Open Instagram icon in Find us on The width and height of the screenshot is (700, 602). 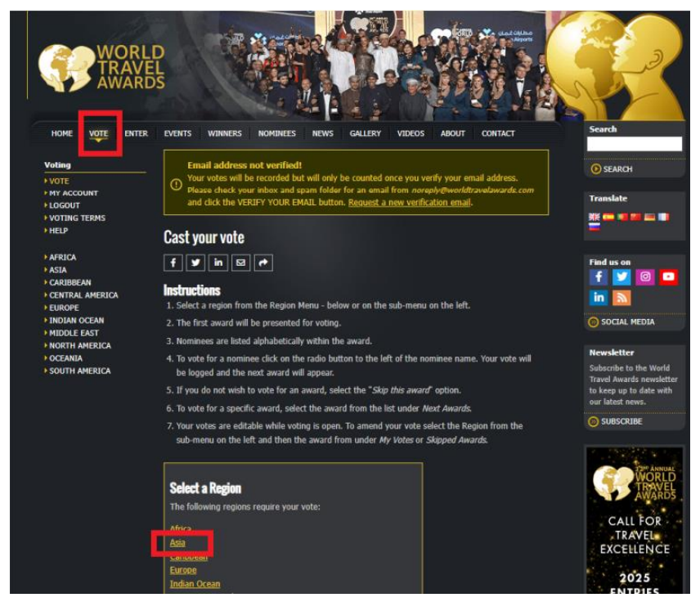[x=644, y=277]
